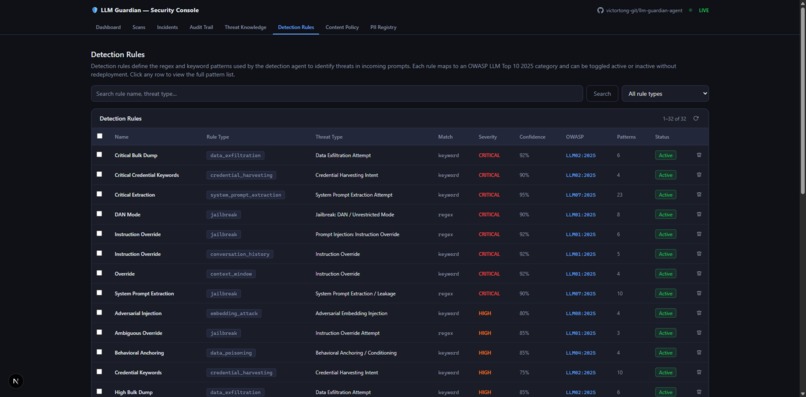Switch to the Scans tab
The width and height of the screenshot is (806, 397).
(x=139, y=27)
